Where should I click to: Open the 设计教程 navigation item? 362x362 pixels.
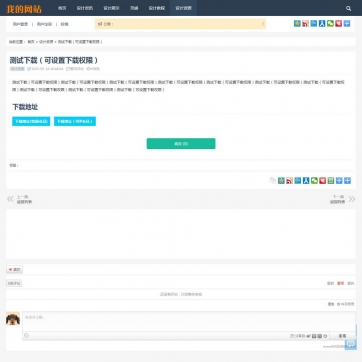point(157,8)
